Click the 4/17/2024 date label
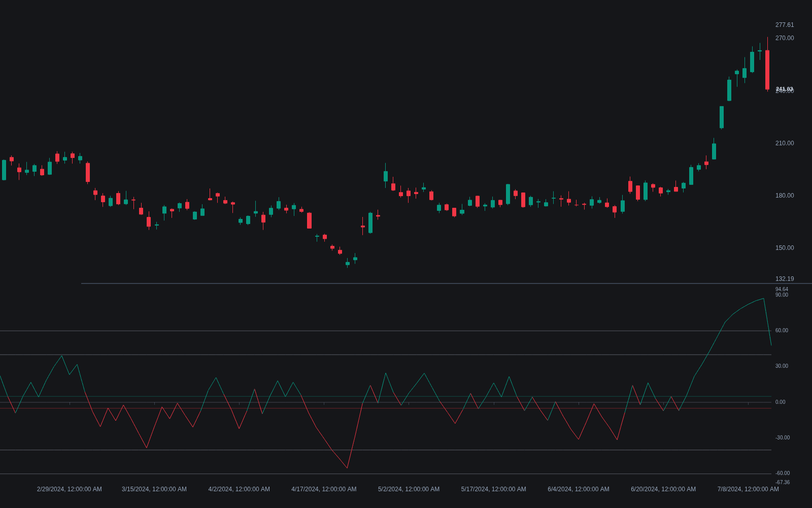Screen dimensions: 812x508 324,489
